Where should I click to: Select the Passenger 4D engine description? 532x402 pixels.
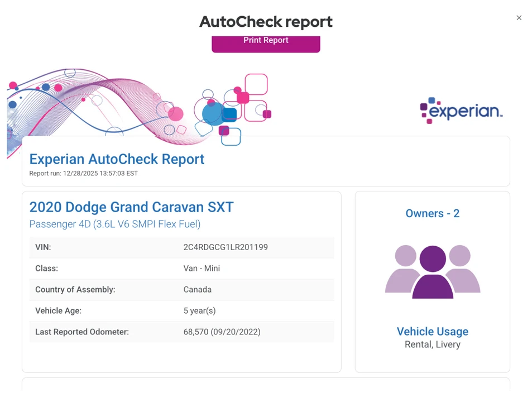pos(114,224)
